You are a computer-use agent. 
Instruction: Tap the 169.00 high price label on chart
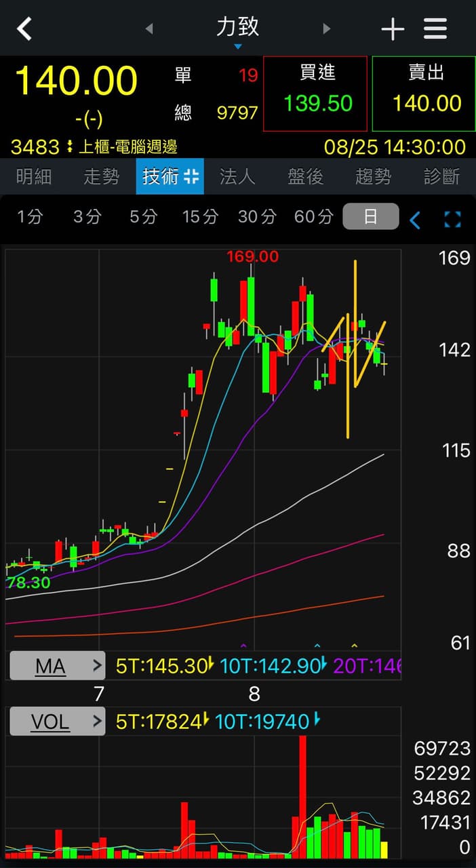tap(252, 256)
